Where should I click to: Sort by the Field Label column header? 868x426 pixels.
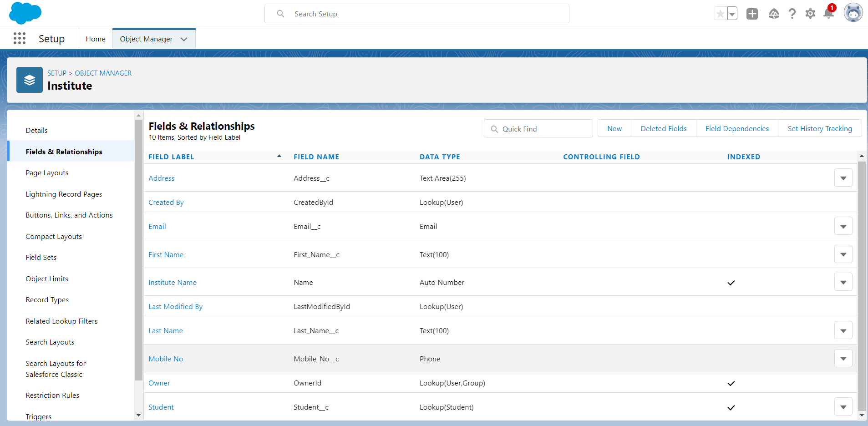[171, 157]
